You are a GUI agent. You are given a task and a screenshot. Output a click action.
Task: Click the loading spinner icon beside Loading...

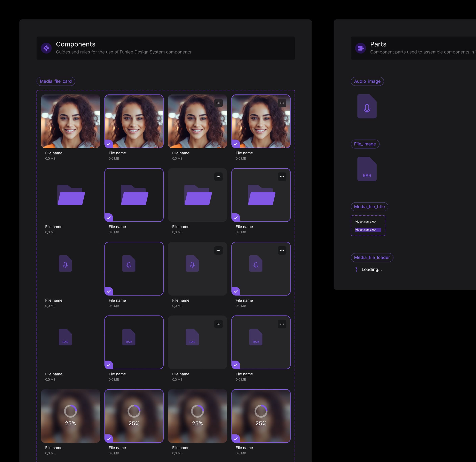pos(356,269)
